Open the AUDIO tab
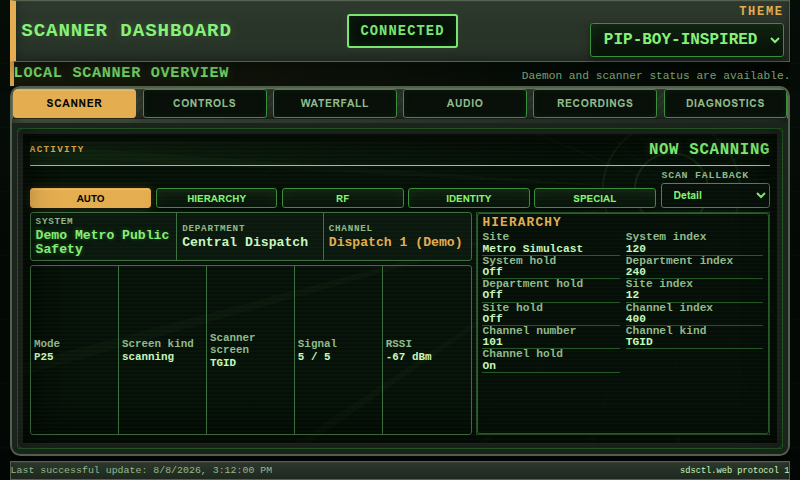Screen dimensions: 800x480 (465, 103)
